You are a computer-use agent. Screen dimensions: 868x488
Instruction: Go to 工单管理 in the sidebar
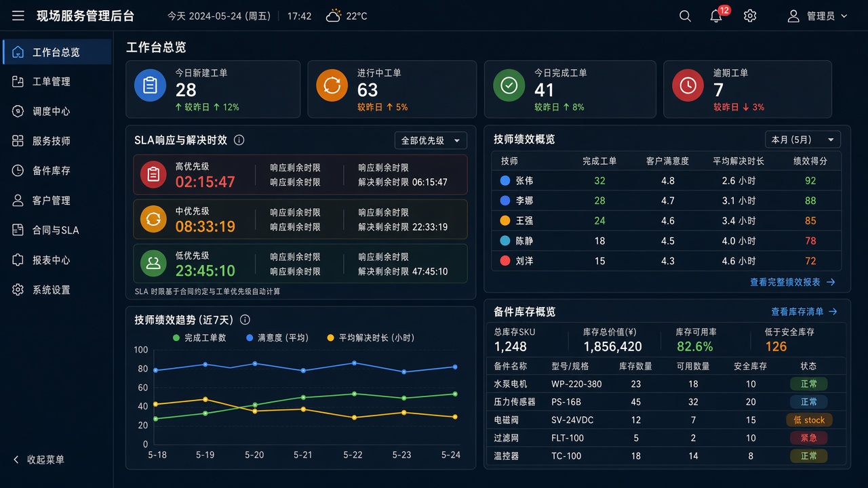[x=57, y=81]
